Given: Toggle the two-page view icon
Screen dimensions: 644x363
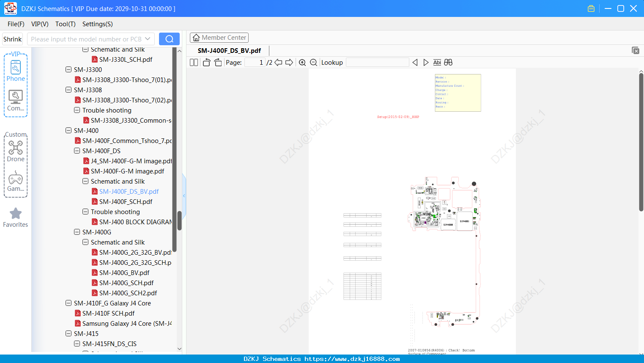Looking at the screenshot, I should [194, 63].
